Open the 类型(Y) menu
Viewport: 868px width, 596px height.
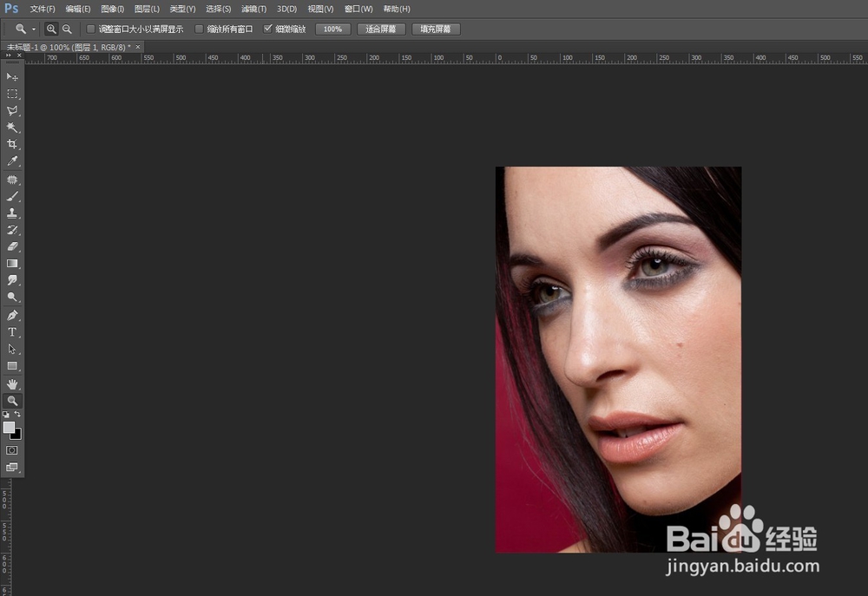[182, 9]
